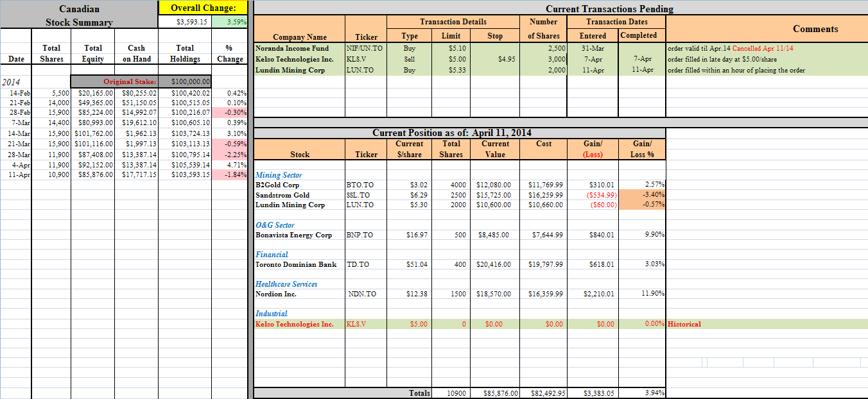
Task: Select the -3.40% loss percentage cell
Action: click(643, 195)
